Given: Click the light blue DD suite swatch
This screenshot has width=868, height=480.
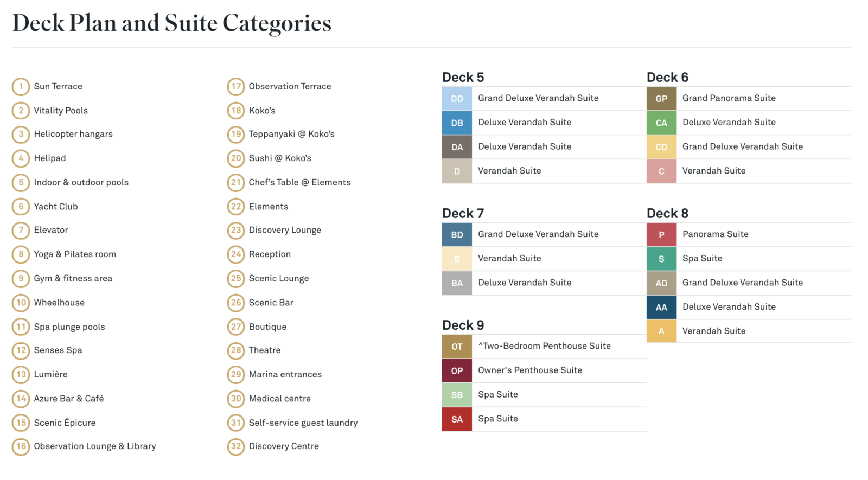Looking at the screenshot, I should tap(457, 99).
